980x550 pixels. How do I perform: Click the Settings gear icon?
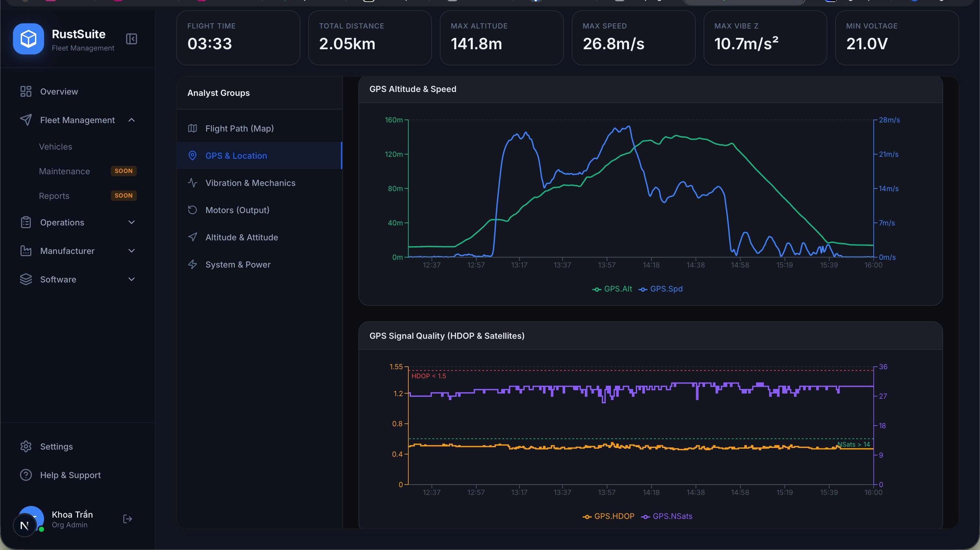(x=26, y=446)
